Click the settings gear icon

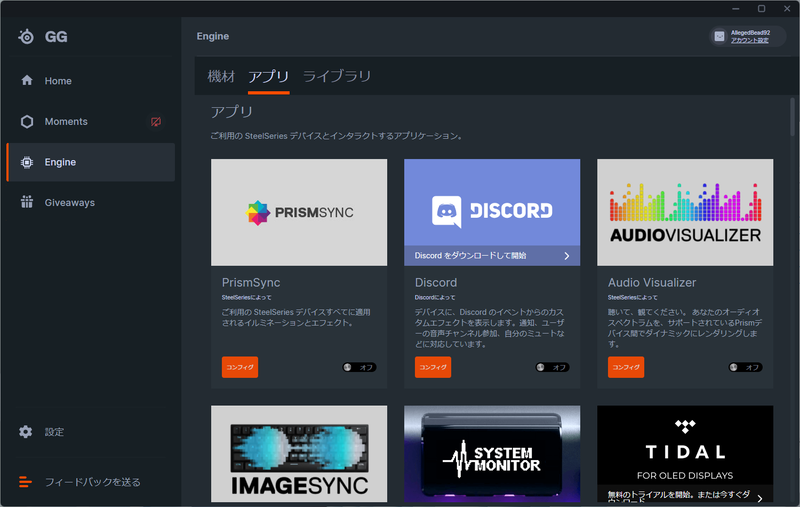tap(26, 432)
